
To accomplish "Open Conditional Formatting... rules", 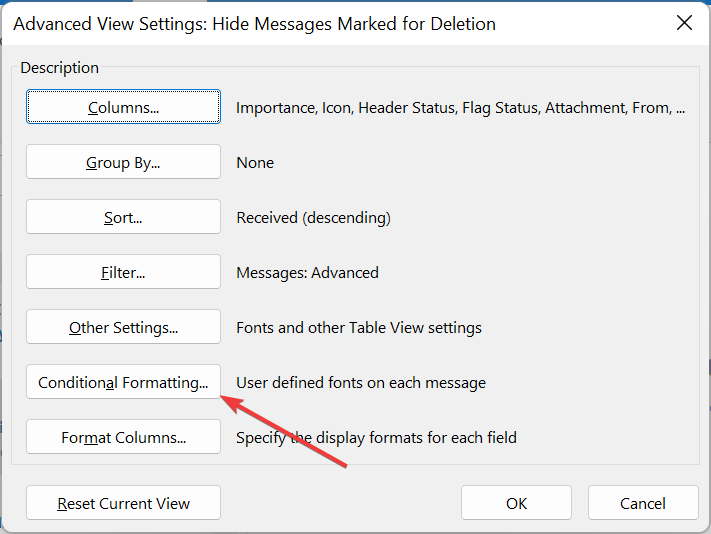I will click(123, 382).
